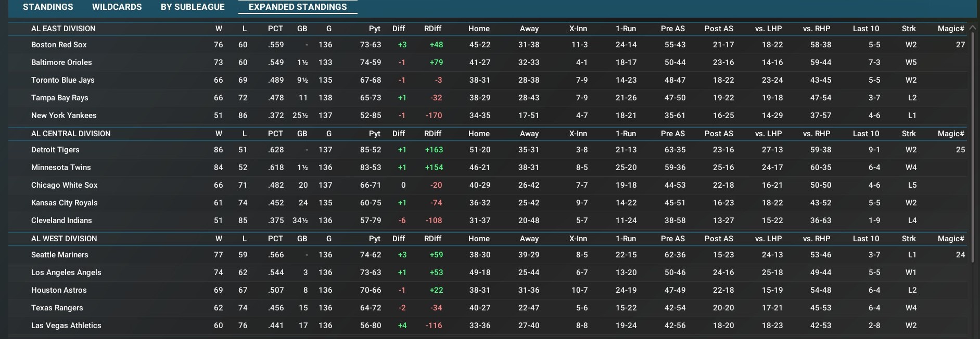Open the New York Yankees team link
This screenshot has width=980, height=339.
coord(63,115)
